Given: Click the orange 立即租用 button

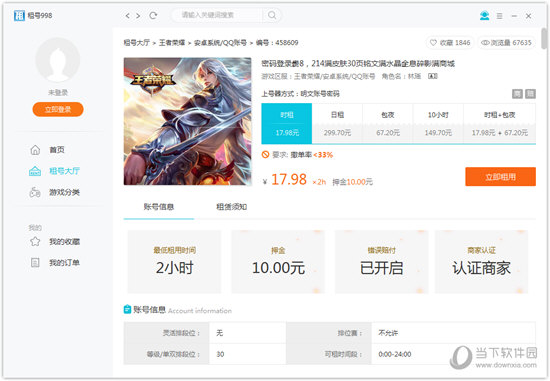Looking at the screenshot, I should click(x=501, y=177).
